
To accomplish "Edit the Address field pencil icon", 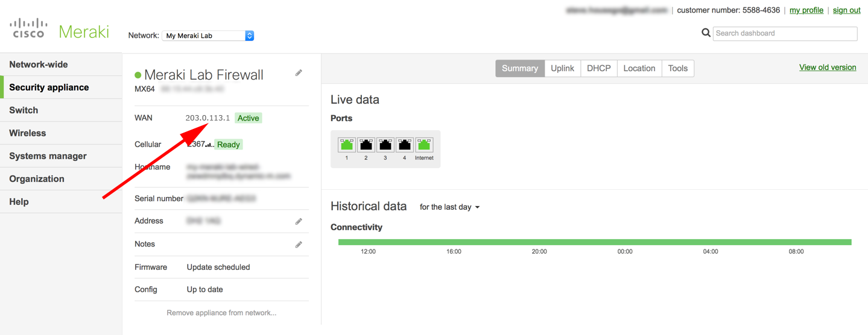I will [x=299, y=222].
